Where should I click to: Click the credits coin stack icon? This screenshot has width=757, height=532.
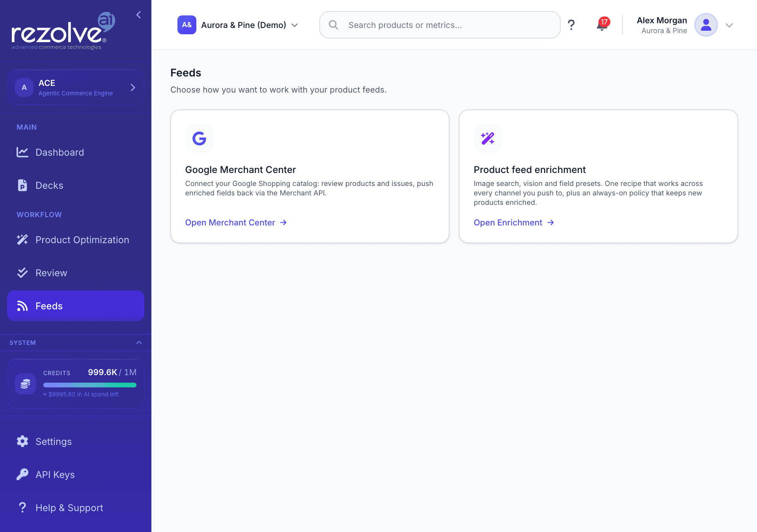click(25, 384)
